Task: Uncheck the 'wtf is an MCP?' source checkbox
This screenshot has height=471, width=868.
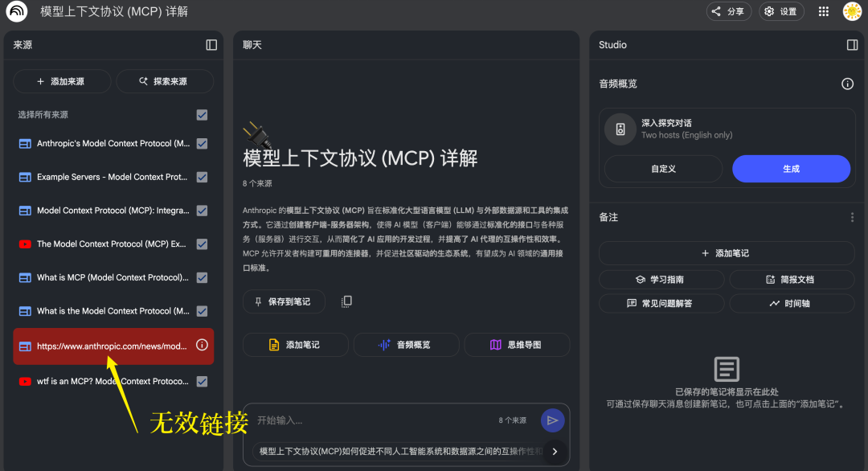Action: [x=202, y=381]
